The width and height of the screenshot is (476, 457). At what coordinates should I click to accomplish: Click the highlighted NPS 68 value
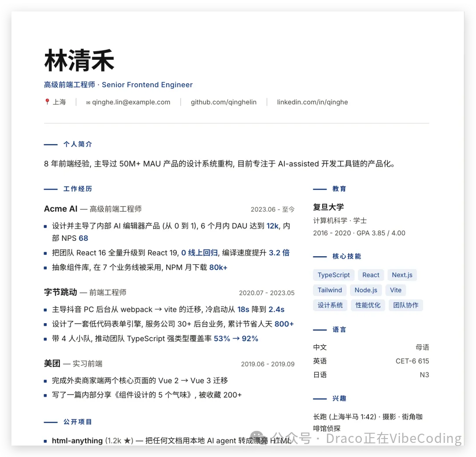(83, 238)
